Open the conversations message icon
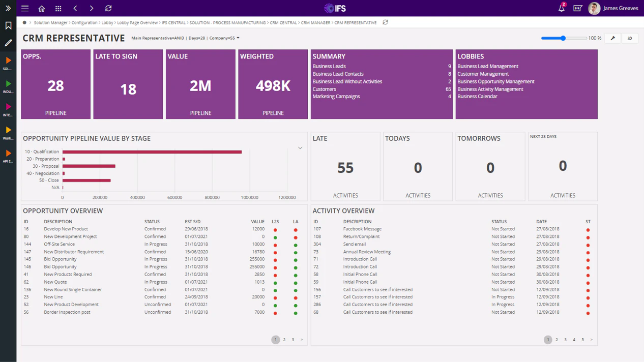The height and width of the screenshot is (362, 644). [577, 8]
